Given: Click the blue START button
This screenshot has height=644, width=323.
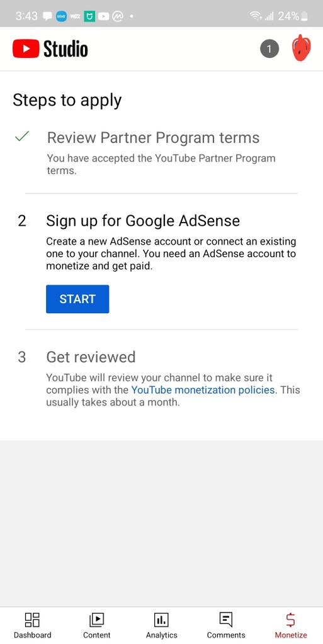Looking at the screenshot, I should tap(77, 299).
